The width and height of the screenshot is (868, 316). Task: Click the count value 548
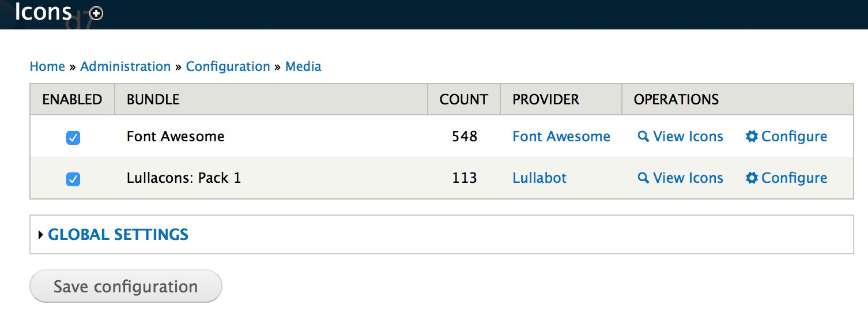(465, 137)
